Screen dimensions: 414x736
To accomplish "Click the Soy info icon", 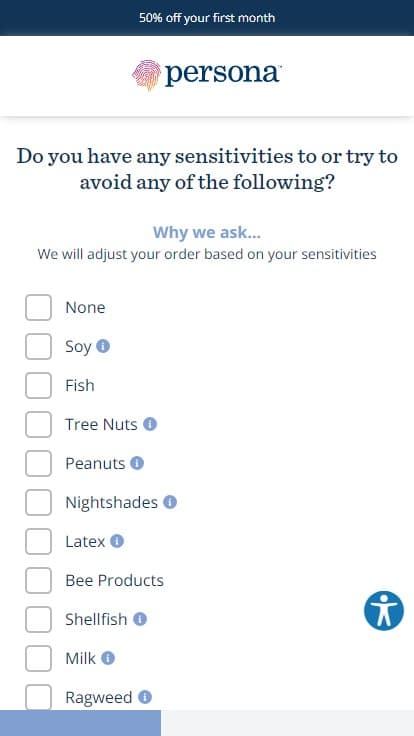I will pyautogui.click(x=103, y=346).
